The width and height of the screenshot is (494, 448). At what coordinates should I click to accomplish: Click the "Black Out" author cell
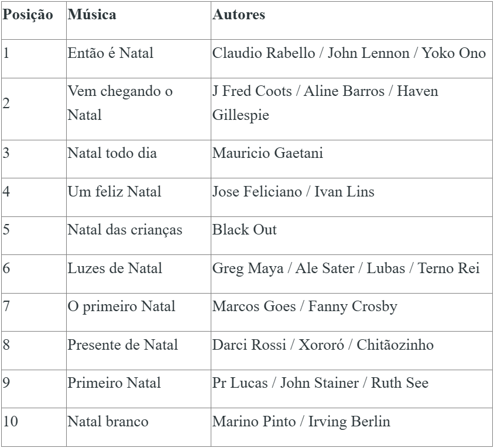click(245, 230)
